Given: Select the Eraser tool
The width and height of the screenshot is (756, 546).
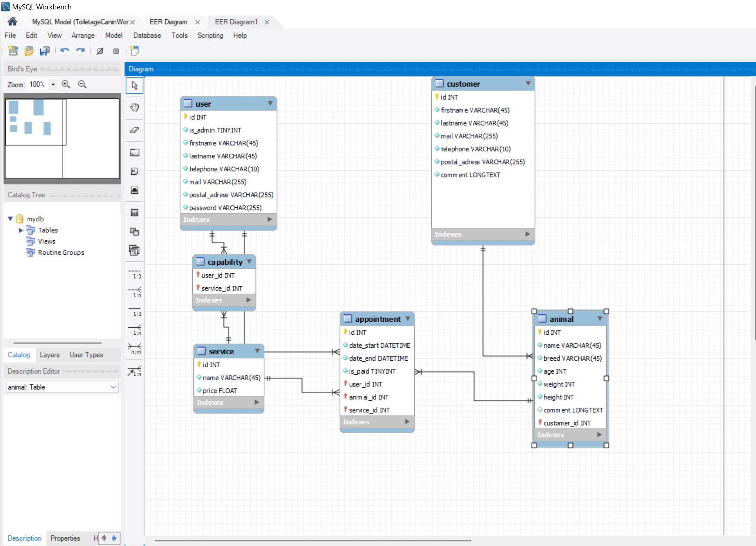Looking at the screenshot, I should click(134, 130).
